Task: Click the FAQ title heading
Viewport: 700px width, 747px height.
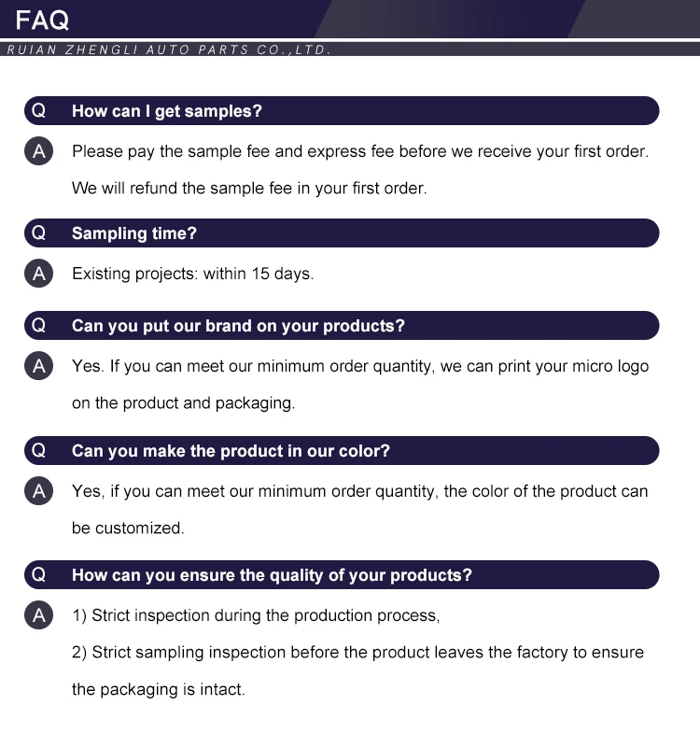Action: point(42,20)
